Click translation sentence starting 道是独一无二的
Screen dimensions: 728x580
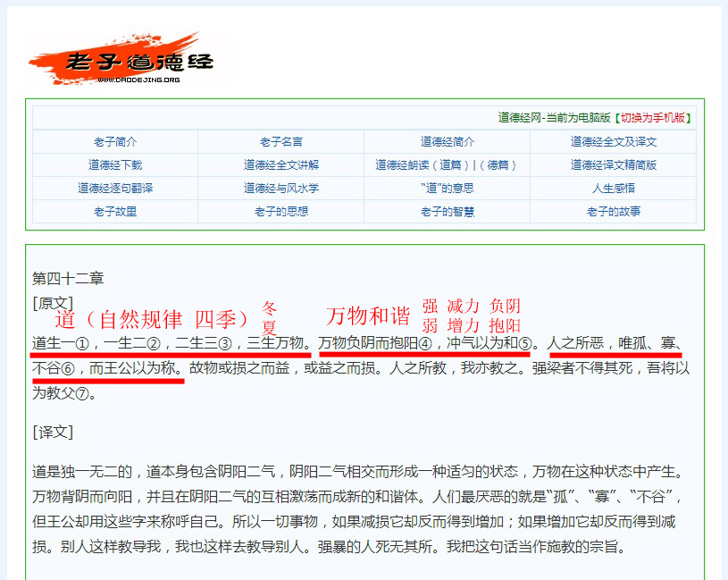pos(82,471)
